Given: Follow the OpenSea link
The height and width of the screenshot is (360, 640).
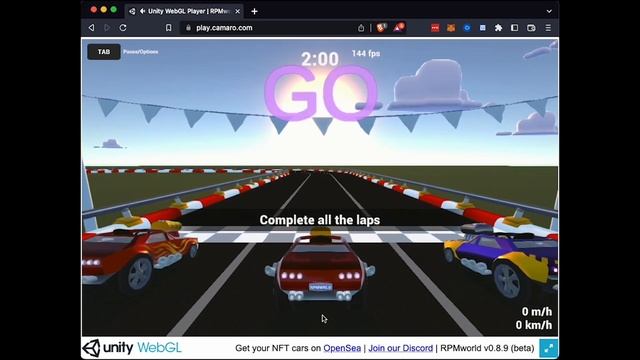Looking at the screenshot, I should point(342,348).
